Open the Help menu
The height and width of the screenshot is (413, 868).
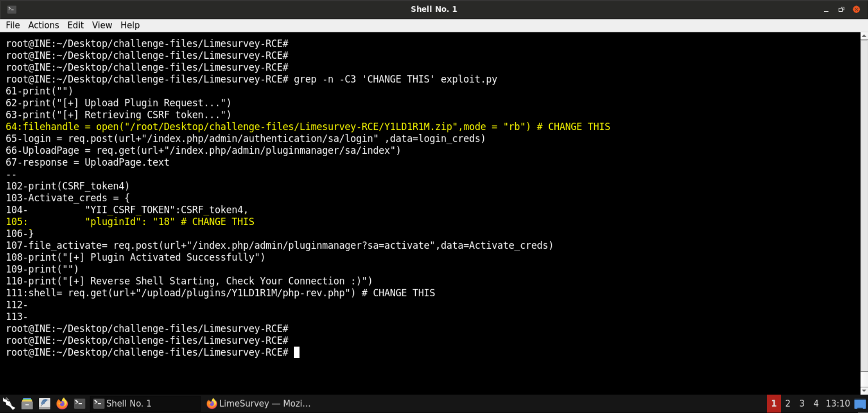click(130, 25)
